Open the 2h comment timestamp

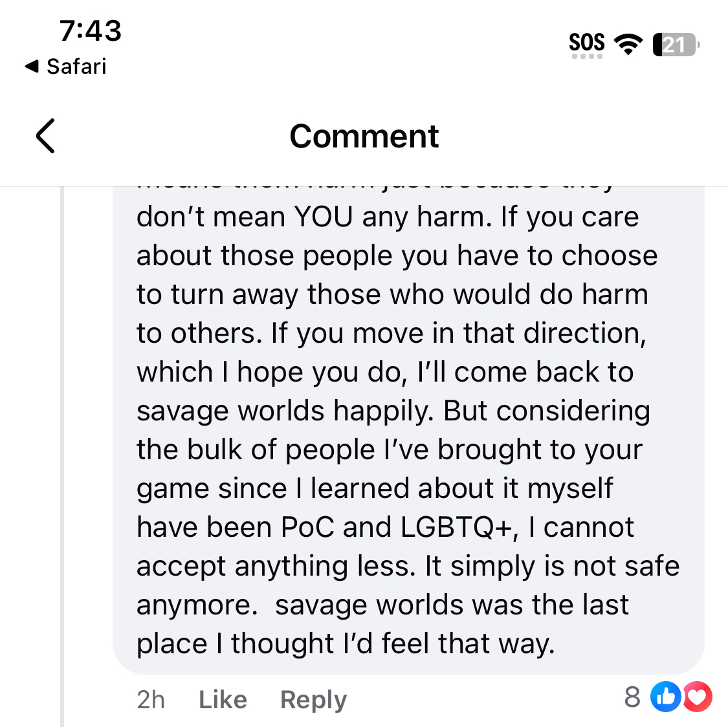pyautogui.click(x=151, y=699)
